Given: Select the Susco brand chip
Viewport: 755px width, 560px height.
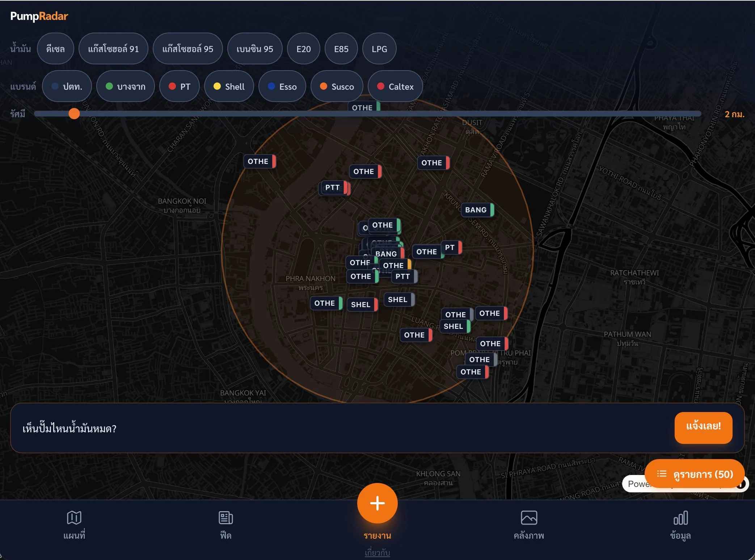Looking at the screenshot, I should click(x=337, y=86).
